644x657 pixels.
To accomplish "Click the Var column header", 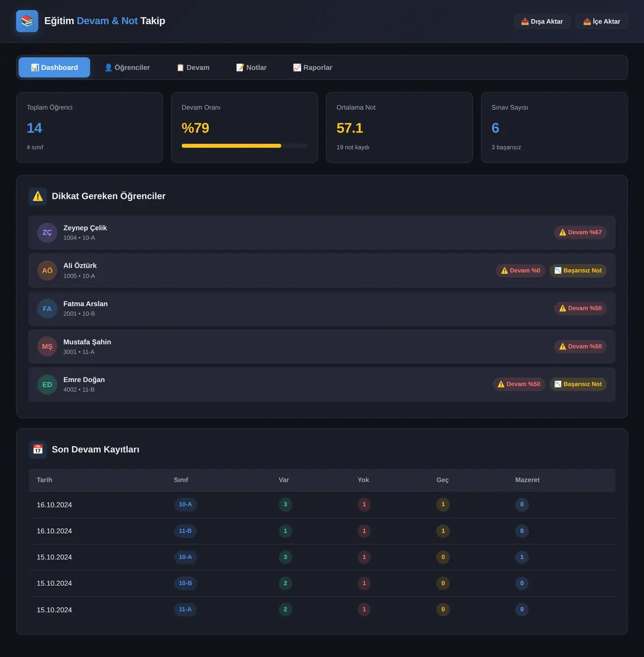I will click(284, 480).
